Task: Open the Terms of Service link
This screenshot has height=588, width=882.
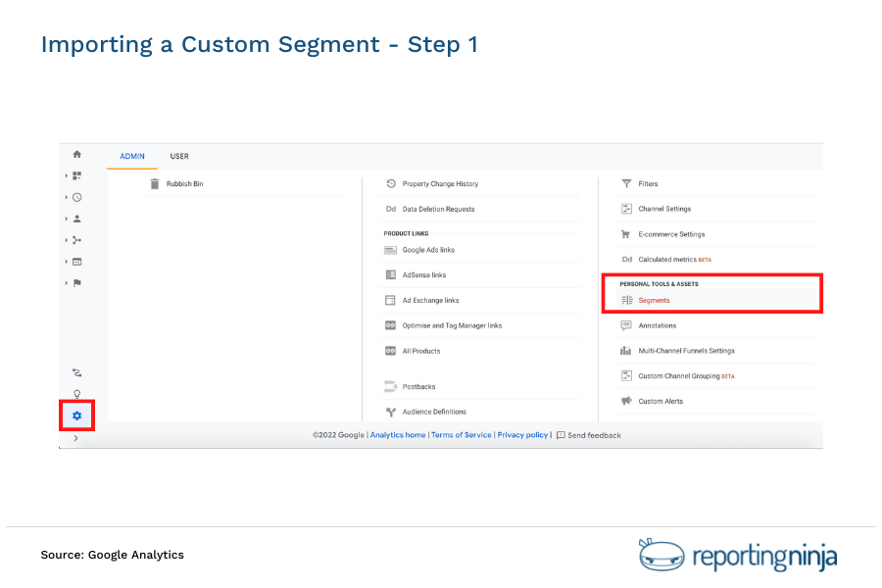Action: tap(461, 435)
